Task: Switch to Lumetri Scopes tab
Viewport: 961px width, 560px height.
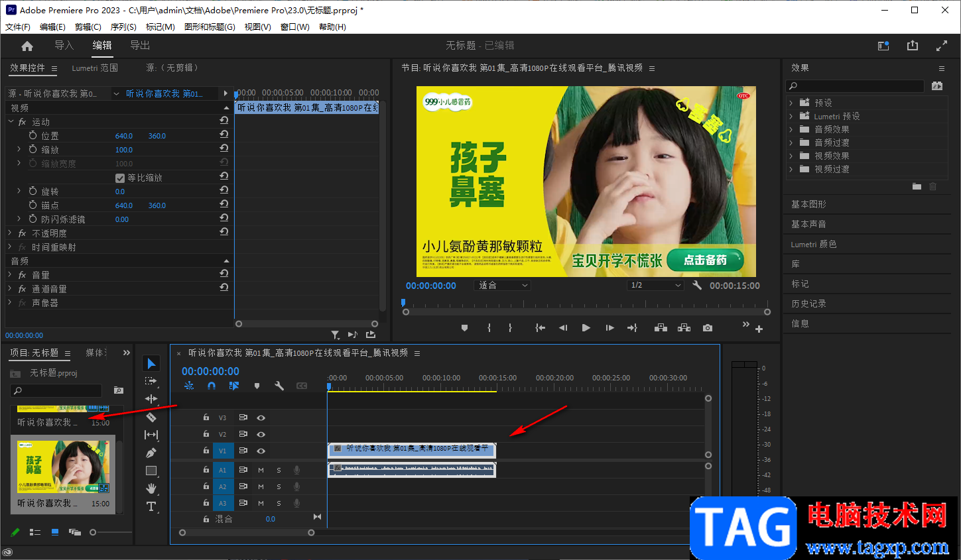Action: click(95, 68)
